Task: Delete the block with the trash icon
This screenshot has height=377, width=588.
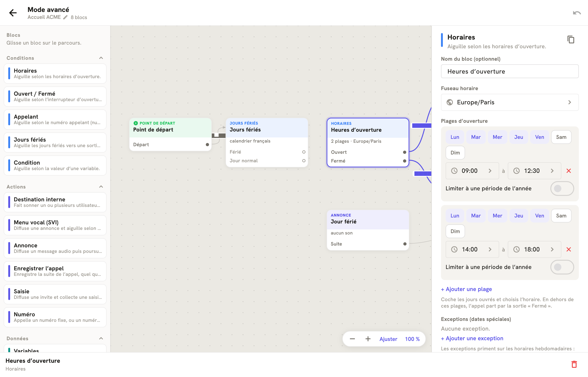Action: pos(574,364)
